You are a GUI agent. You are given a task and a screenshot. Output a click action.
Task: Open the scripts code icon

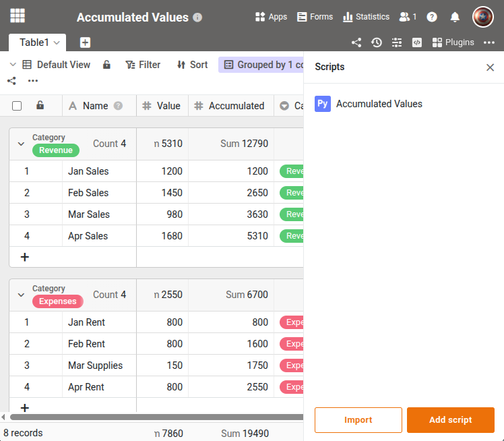(x=417, y=42)
